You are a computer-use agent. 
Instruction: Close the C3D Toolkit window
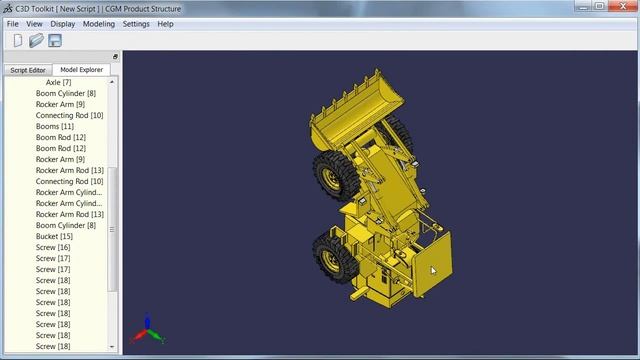[x=622, y=6]
